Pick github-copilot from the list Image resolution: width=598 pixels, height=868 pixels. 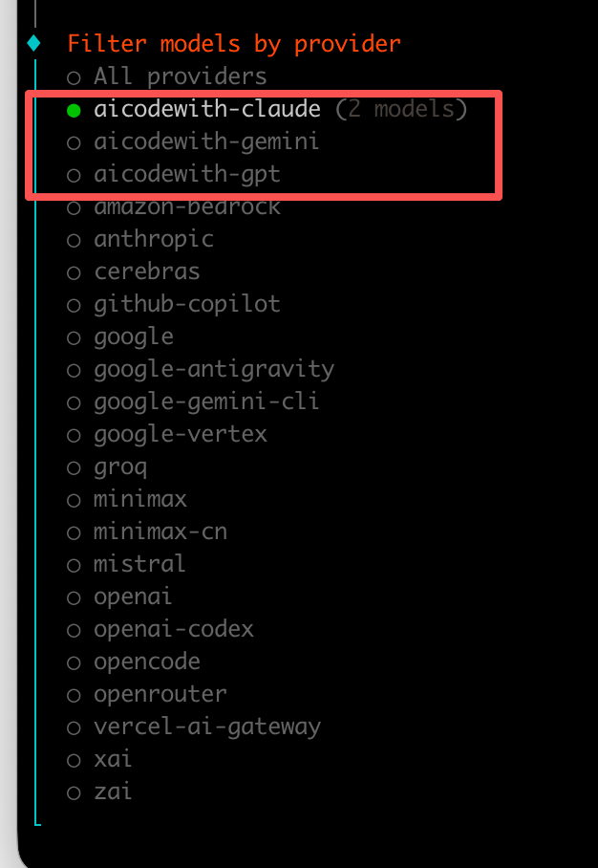pyautogui.click(x=186, y=304)
